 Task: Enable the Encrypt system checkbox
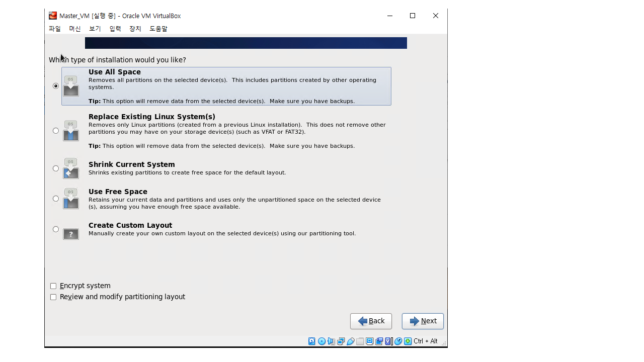click(53, 286)
